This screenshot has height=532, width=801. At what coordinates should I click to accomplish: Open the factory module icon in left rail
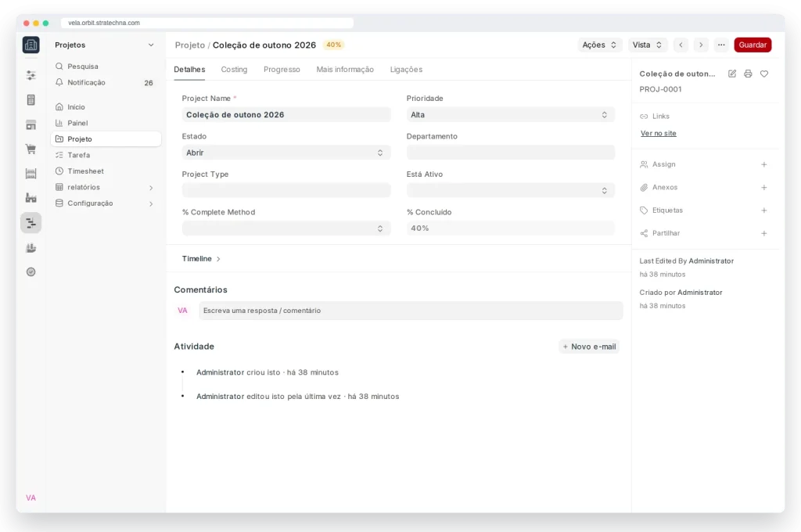(x=31, y=198)
